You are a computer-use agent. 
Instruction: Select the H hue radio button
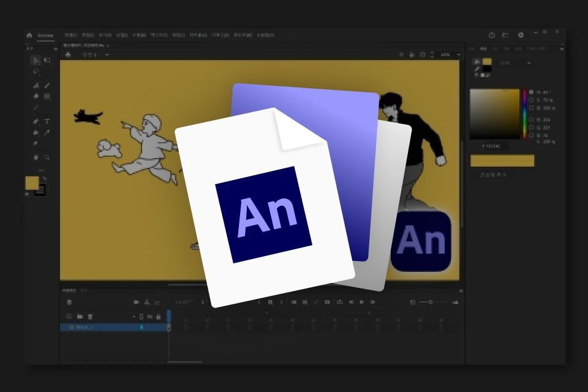tap(531, 92)
